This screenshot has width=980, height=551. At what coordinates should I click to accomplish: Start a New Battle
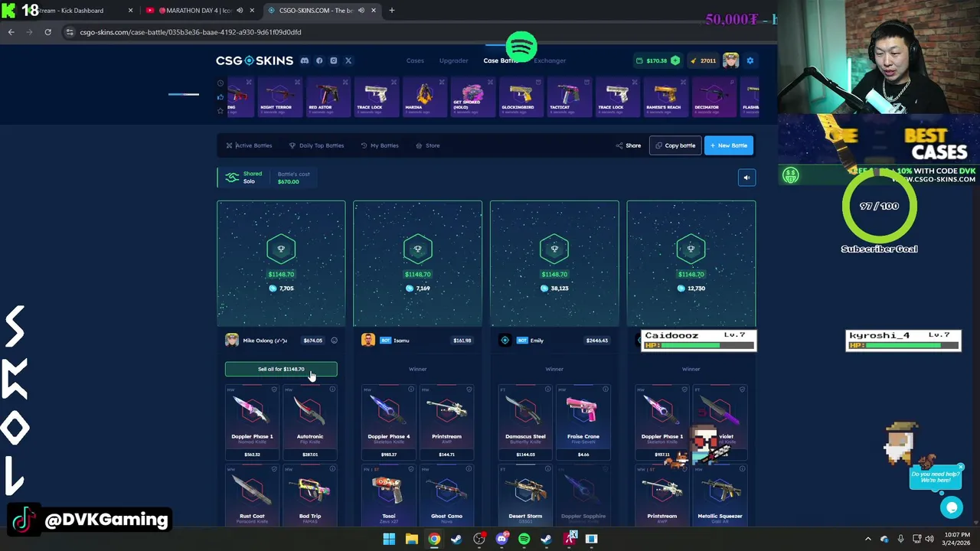coord(728,145)
